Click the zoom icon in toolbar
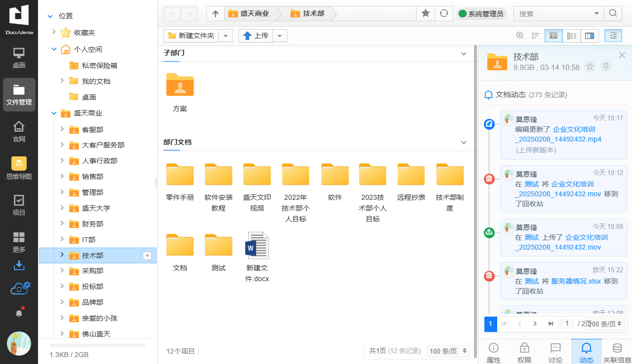The height and width of the screenshot is (364, 632). point(519,36)
